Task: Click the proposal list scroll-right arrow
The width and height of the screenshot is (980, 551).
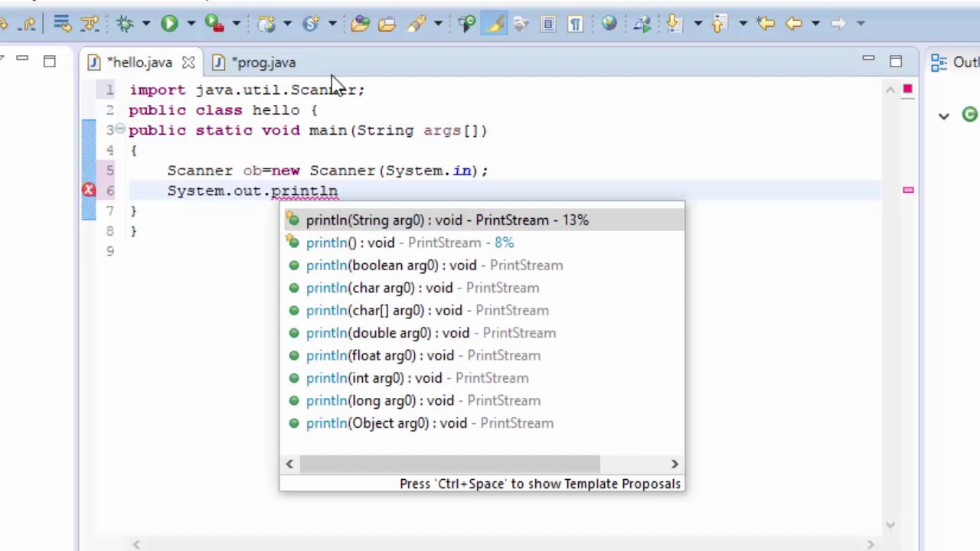Action: tap(675, 464)
